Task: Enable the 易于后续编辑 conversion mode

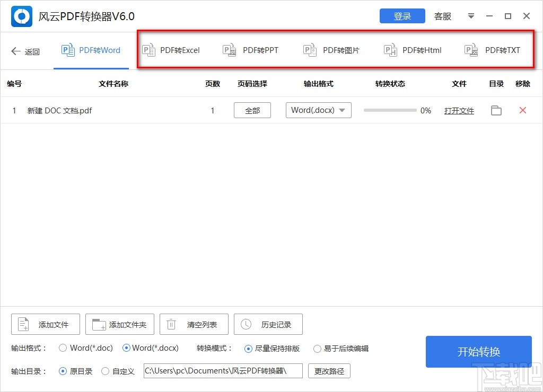Action: [318, 348]
